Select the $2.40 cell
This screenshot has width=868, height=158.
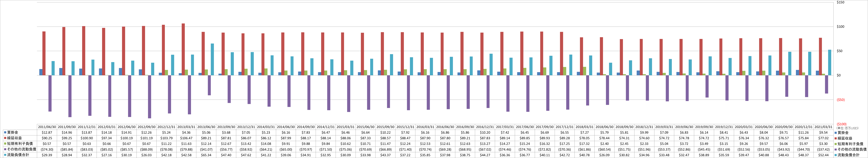click(x=605, y=144)
